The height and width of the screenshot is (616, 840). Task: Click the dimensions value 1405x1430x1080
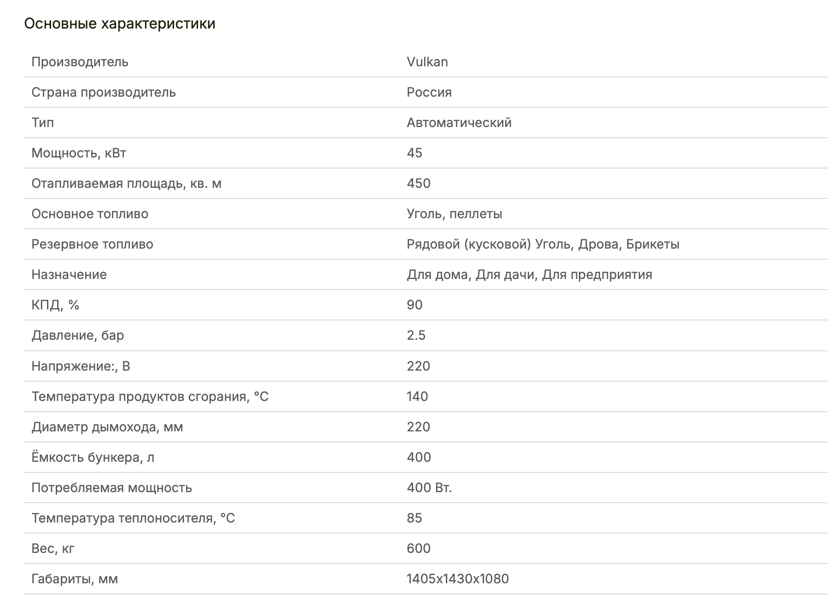(x=458, y=579)
